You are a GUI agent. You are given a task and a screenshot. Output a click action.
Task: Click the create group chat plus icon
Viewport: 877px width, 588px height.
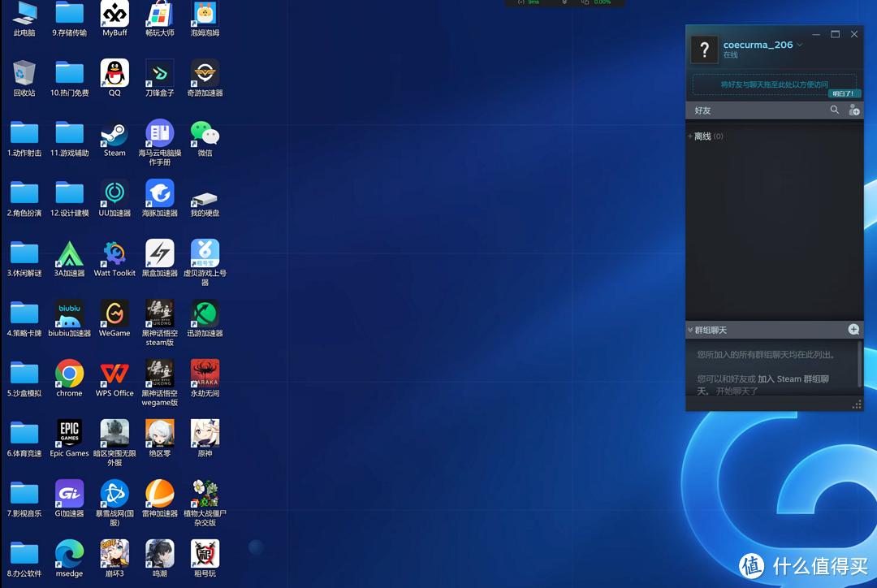tap(853, 329)
